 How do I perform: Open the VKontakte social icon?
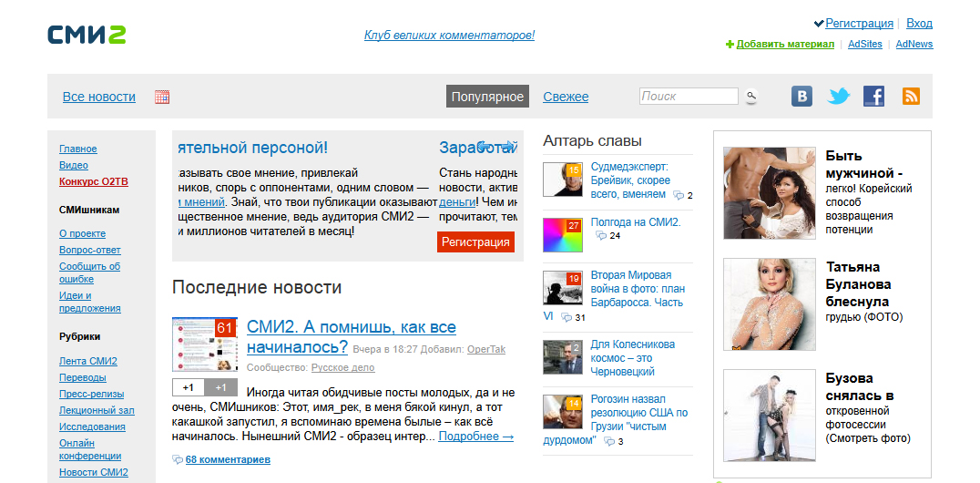tap(801, 97)
